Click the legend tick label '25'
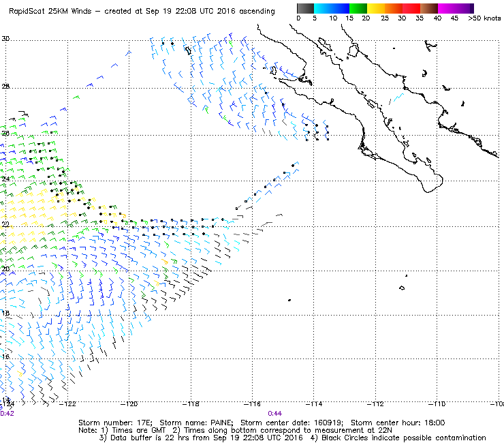 [x=385, y=18]
